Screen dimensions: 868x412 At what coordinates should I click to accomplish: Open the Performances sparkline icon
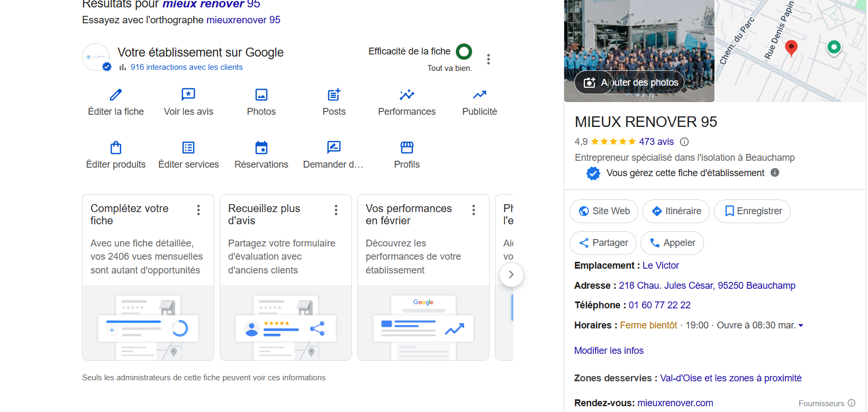[406, 95]
